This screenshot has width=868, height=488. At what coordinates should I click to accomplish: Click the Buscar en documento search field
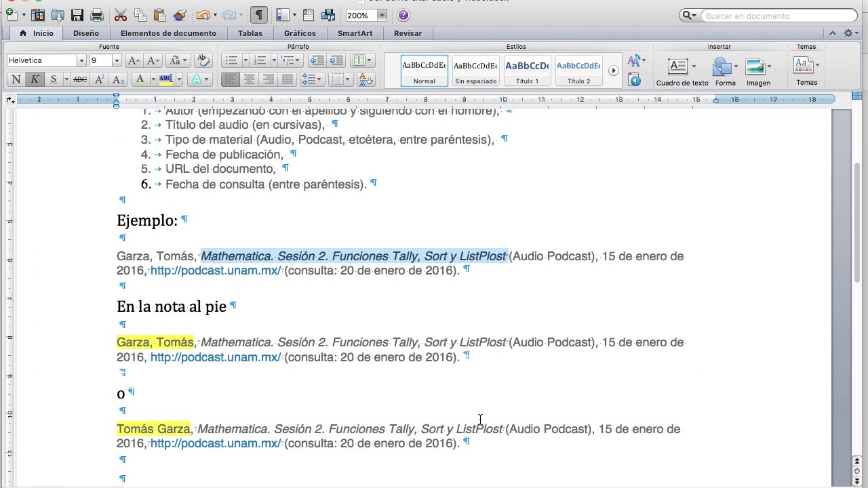(779, 16)
